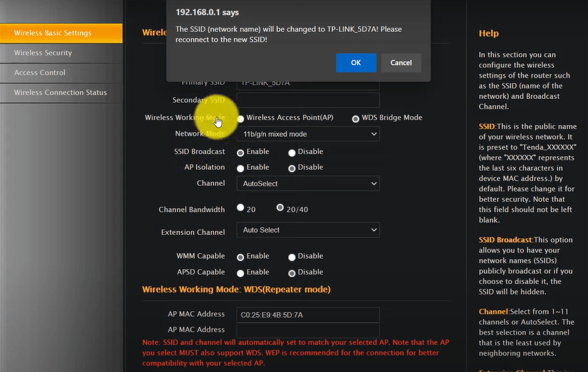Disable AP Isolation

pos(292,168)
